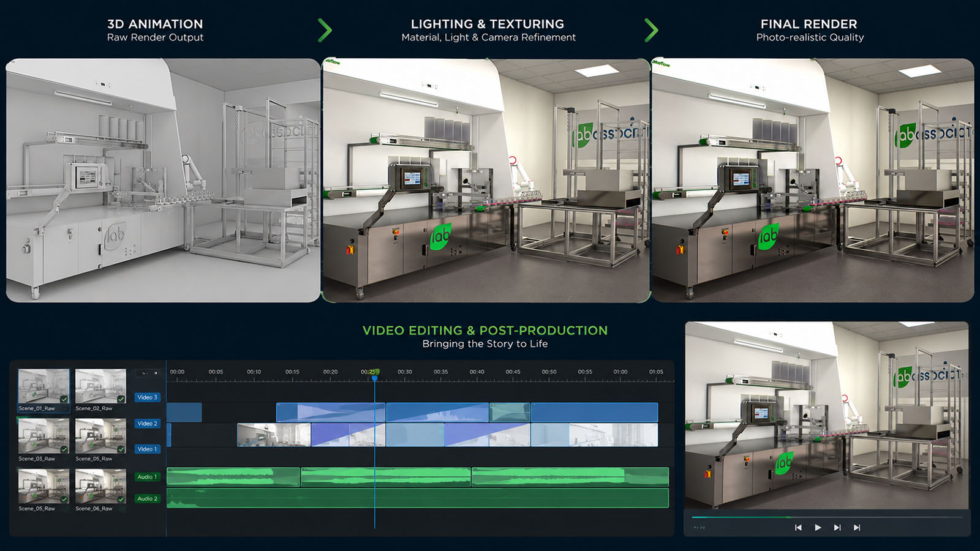Select the Scene_06_Raw clip thumbnail

point(101,486)
